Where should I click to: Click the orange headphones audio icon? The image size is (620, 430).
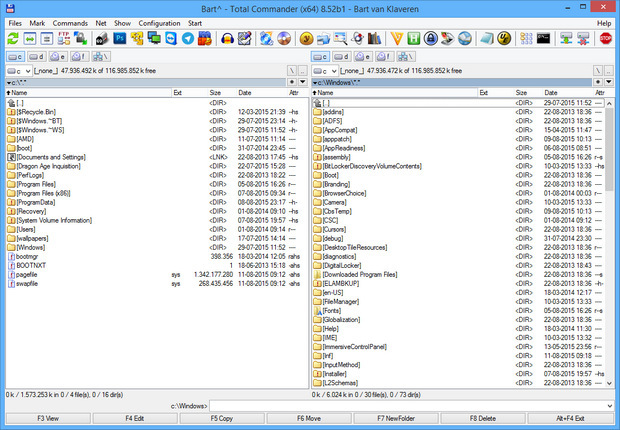[x=227, y=39]
